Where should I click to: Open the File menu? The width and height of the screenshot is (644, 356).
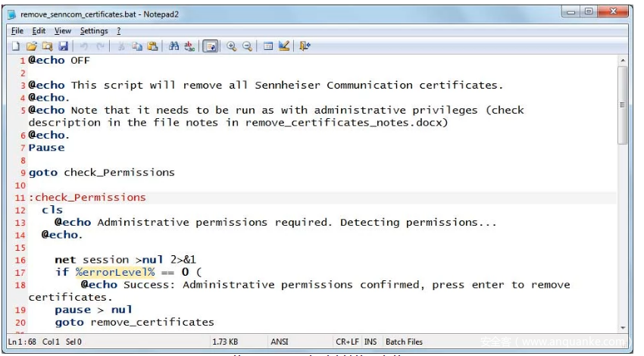(17, 31)
